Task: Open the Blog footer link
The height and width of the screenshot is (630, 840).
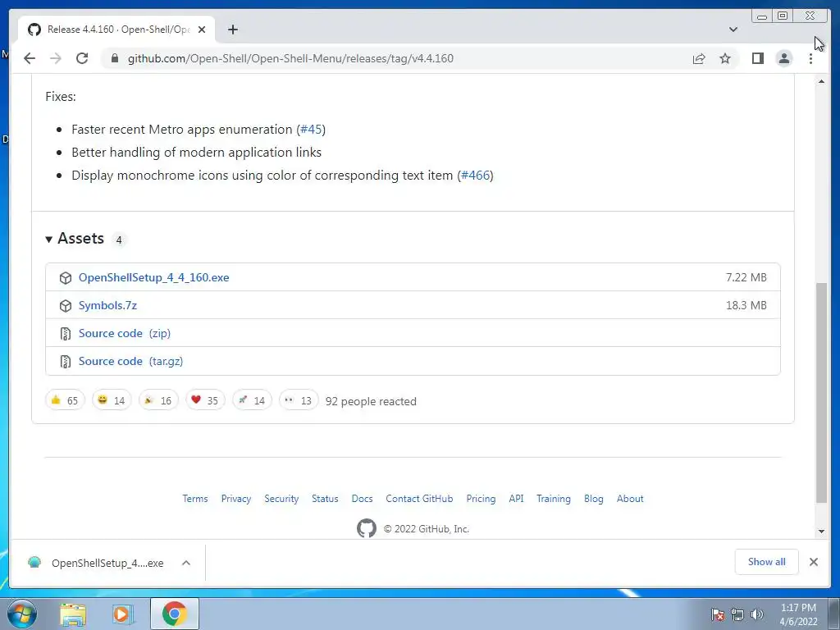Action: pos(594,499)
